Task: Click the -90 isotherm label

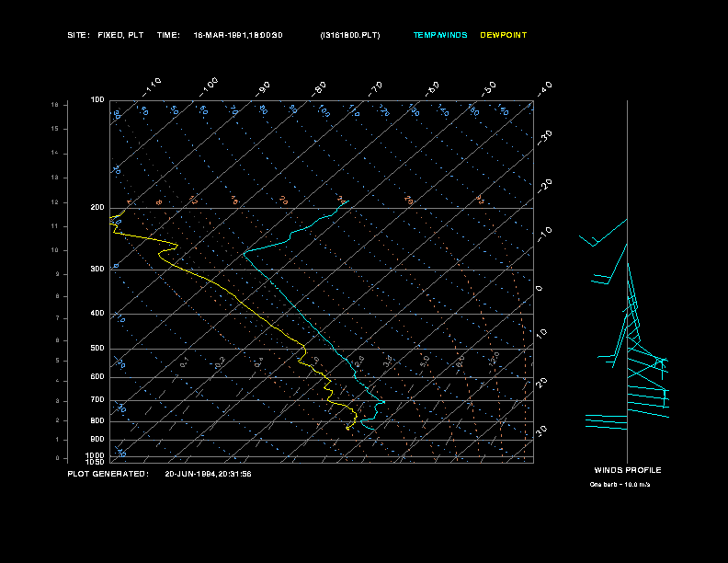Action: point(263,88)
